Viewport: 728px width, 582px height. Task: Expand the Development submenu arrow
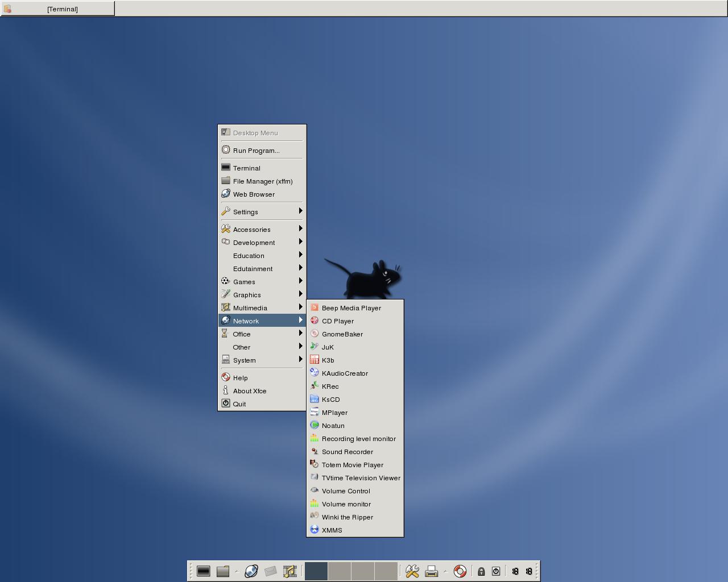(300, 242)
